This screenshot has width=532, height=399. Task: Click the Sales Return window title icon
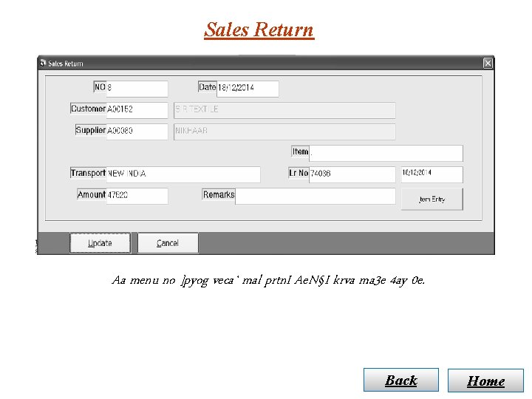[43, 63]
